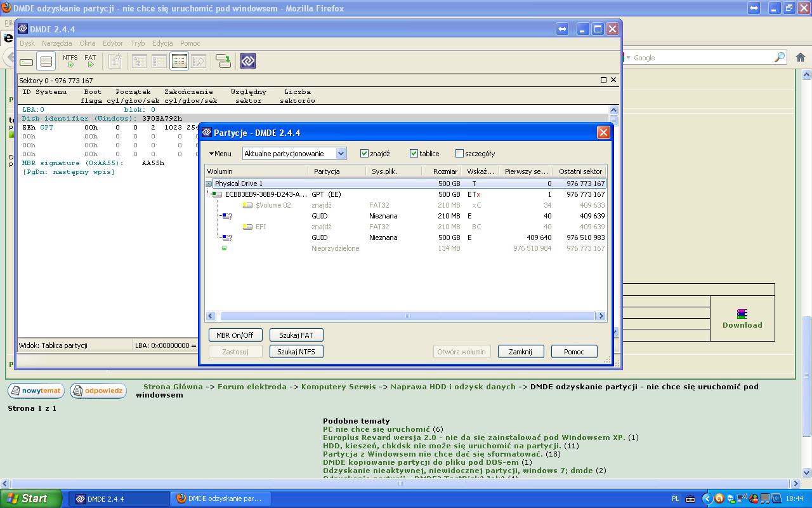Image resolution: width=812 pixels, height=508 pixels.
Task: Click the Google search input field
Action: pyautogui.click(x=703, y=58)
